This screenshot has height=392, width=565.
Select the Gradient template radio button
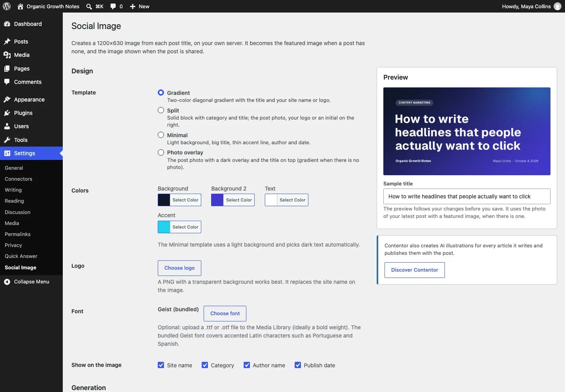click(x=161, y=93)
